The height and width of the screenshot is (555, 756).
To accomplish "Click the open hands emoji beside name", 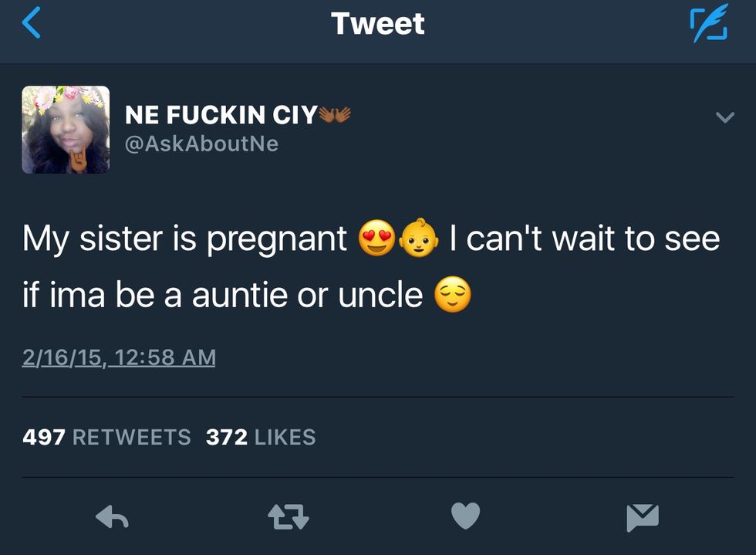I will [335, 114].
